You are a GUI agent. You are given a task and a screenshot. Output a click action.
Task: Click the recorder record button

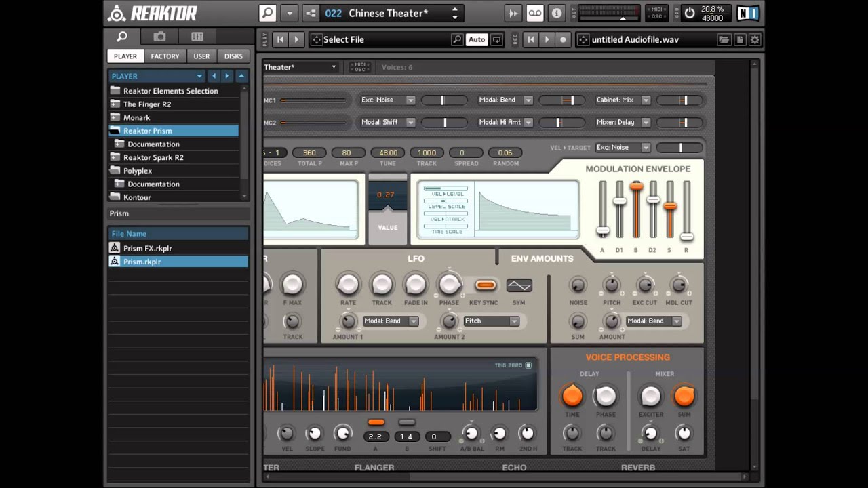563,40
